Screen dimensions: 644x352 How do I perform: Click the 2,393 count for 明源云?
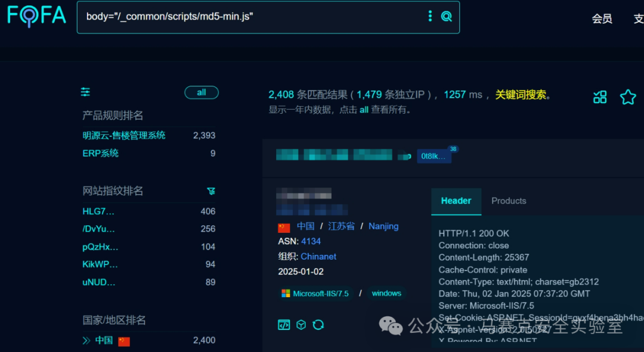(x=204, y=135)
